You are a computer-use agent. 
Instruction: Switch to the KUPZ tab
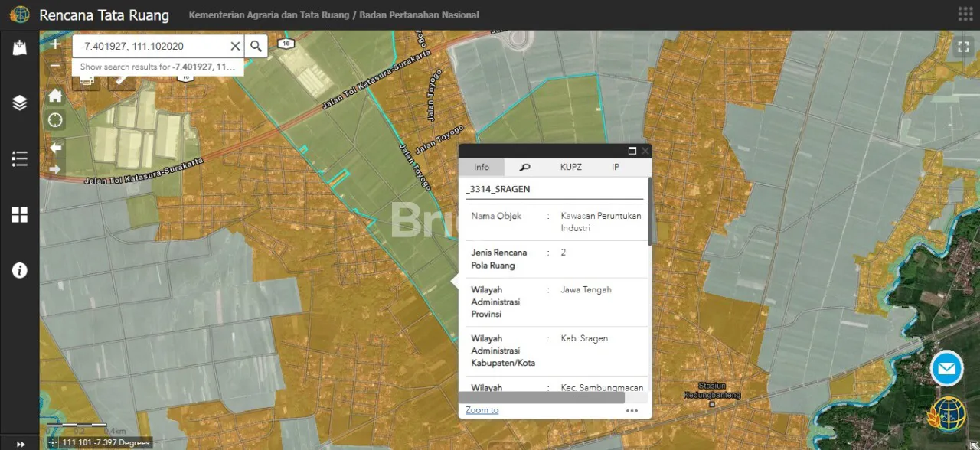tap(570, 167)
